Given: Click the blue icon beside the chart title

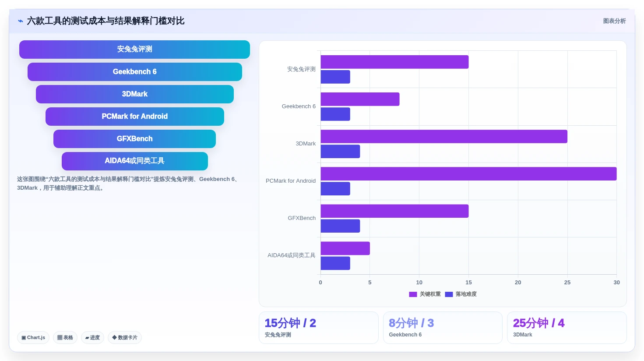Looking at the screenshot, I should pyautogui.click(x=20, y=21).
